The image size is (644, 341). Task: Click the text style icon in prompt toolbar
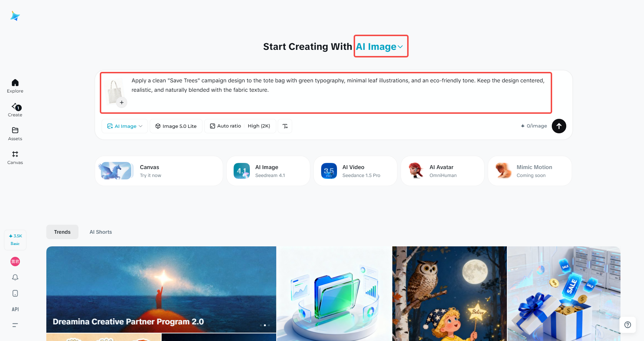pyautogui.click(x=285, y=126)
